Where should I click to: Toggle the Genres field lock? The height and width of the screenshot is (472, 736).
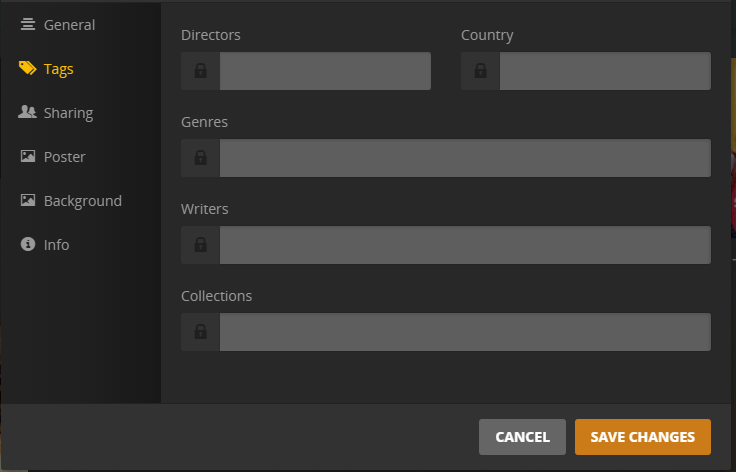200,158
